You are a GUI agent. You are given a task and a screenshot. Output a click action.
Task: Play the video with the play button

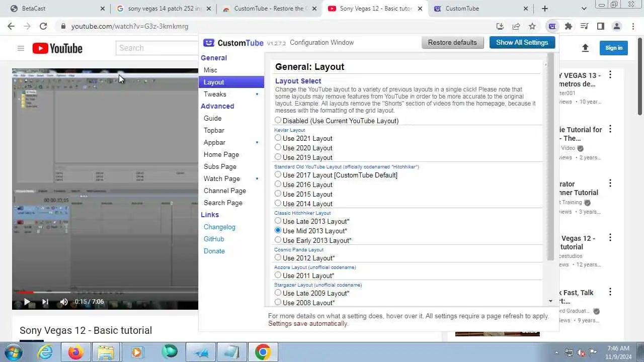[27, 302]
